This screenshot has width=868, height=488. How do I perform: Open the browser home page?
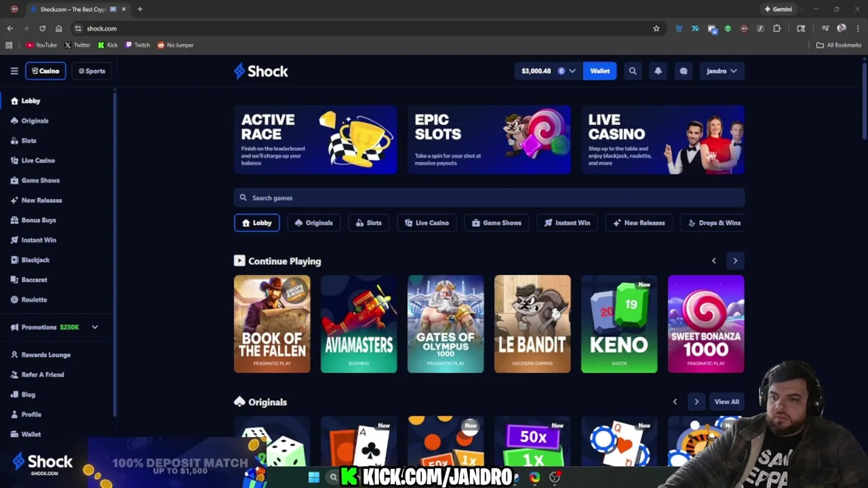coord(58,28)
